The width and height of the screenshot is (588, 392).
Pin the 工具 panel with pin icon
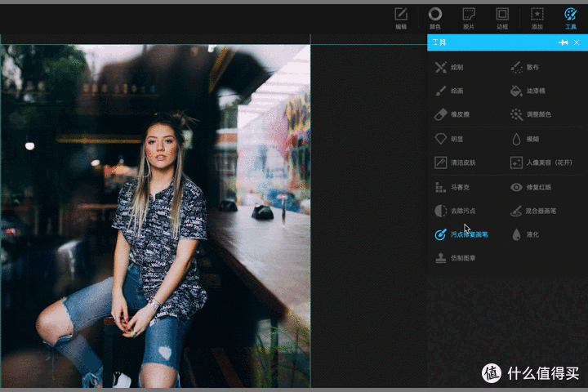coord(563,42)
